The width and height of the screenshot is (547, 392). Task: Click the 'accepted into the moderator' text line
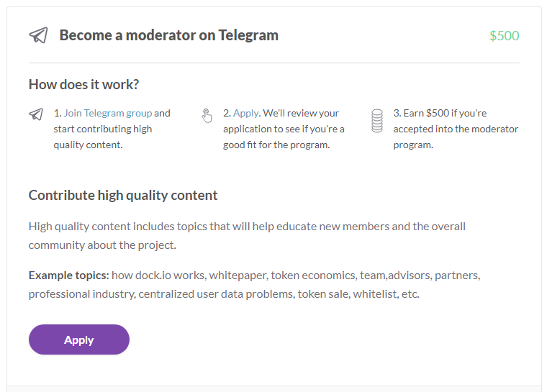(456, 129)
